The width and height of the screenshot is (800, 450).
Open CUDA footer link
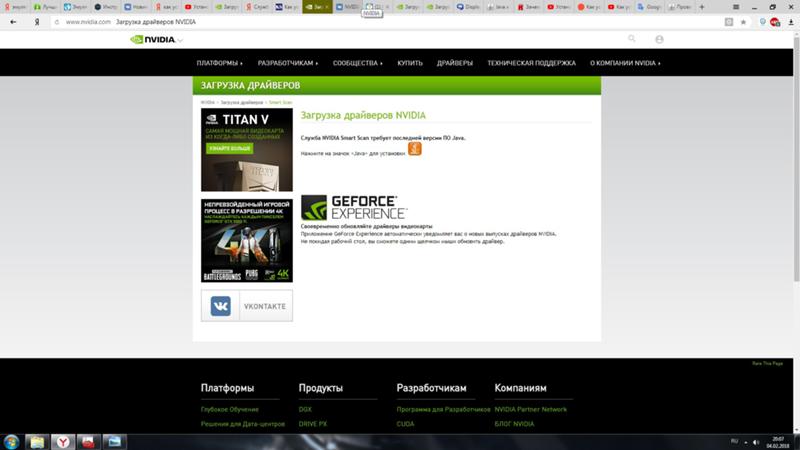[406, 424]
